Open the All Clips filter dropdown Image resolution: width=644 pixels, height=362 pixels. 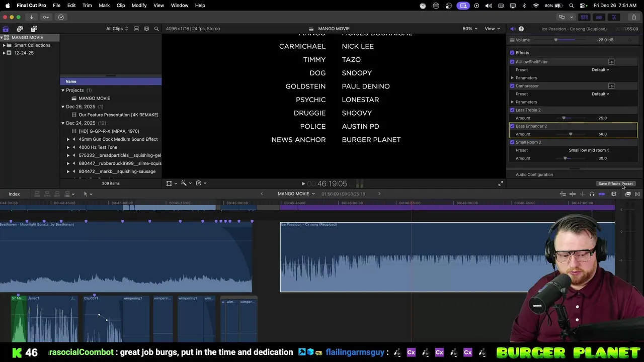(x=117, y=29)
